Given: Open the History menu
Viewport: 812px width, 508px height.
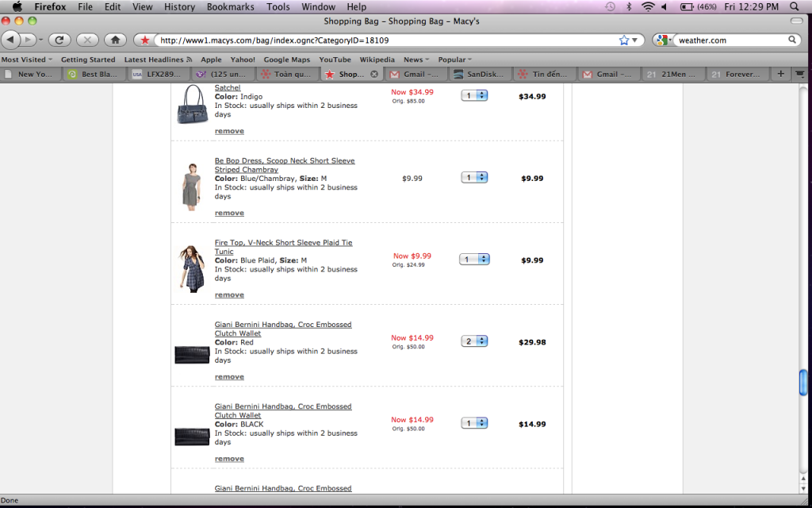Looking at the screenshot, I should tap(179, 7).
